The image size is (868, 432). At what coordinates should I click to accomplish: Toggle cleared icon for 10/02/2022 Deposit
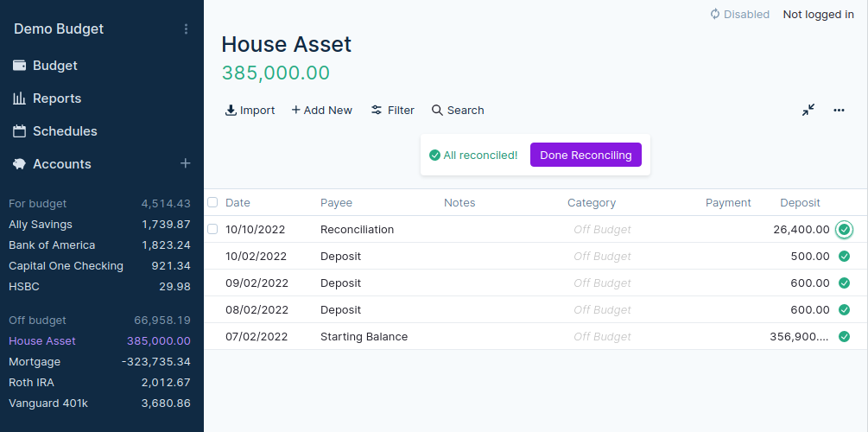845,257
